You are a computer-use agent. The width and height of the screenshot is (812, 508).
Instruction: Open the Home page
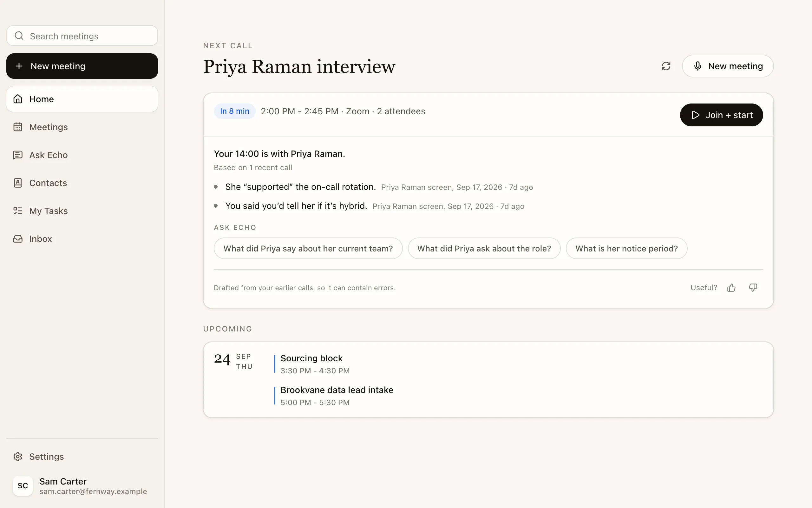click(x=82, y=99)
